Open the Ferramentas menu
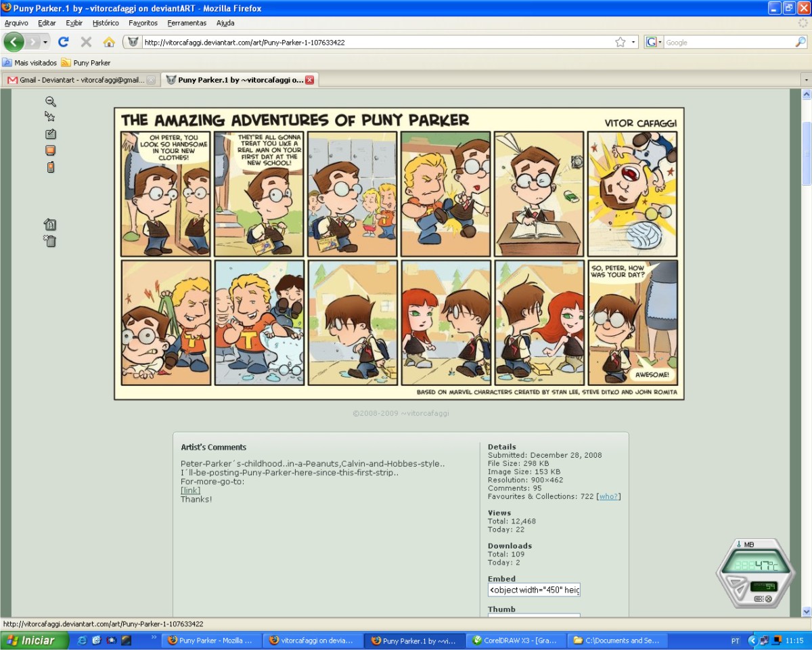The image size is (812, 650). click(x=187, y=23)
